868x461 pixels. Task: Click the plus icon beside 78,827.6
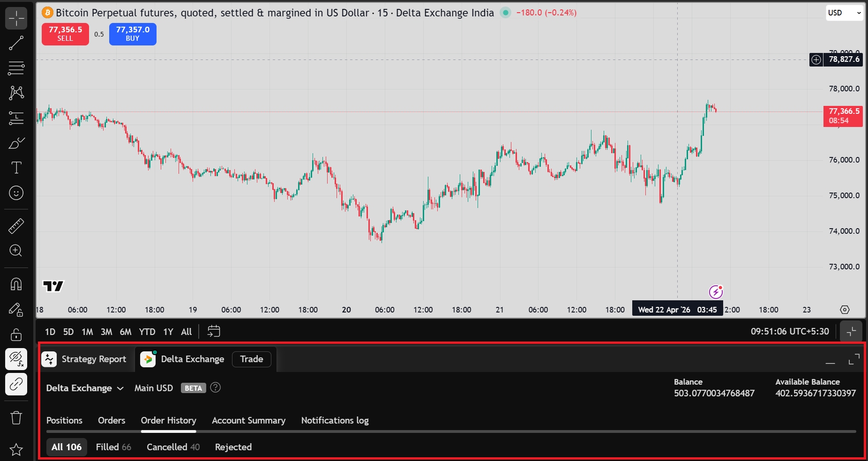(816, 59)
